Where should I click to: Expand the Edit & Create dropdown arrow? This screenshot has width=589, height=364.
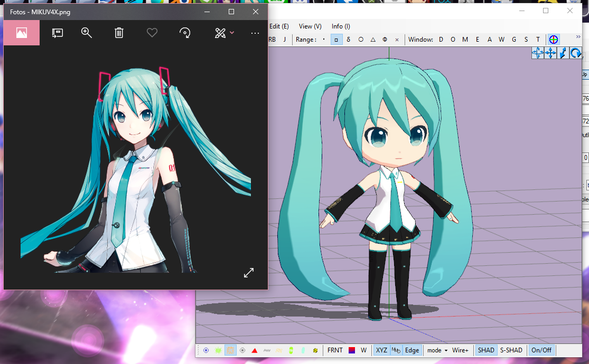point(231,33)
